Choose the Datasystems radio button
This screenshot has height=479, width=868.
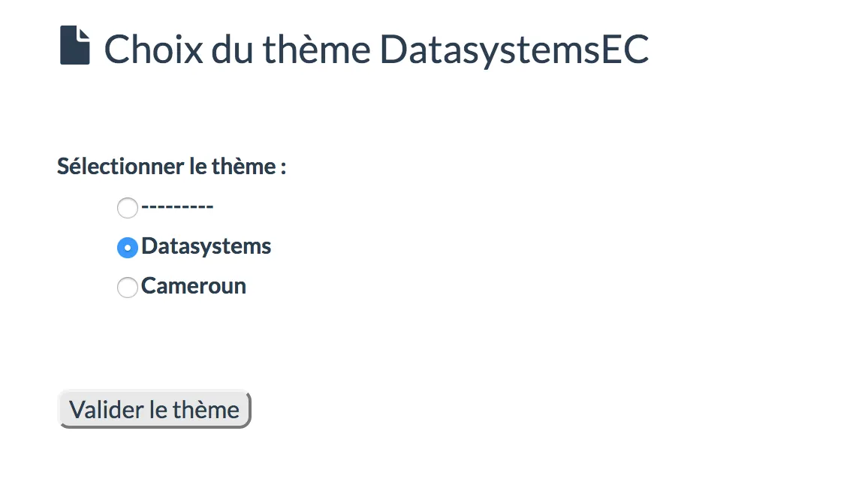[x=128, y=248]
